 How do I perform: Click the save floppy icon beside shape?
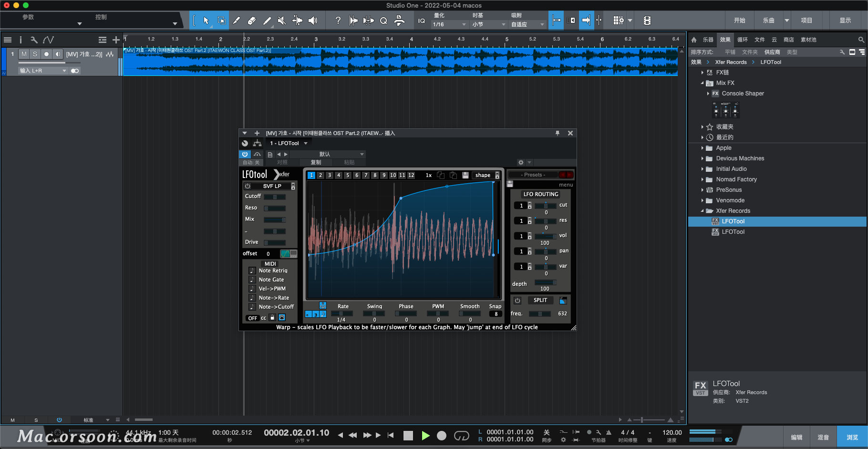pos(465,175)
